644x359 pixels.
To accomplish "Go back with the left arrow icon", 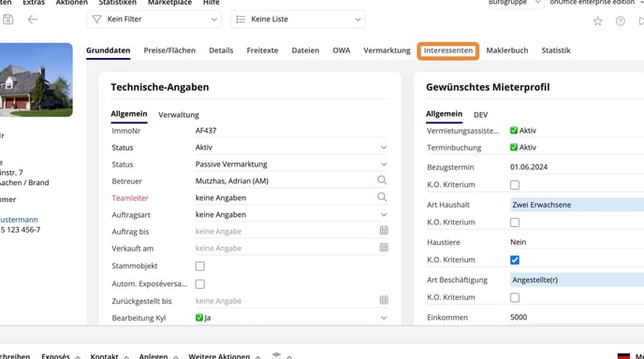I will 33,20.
